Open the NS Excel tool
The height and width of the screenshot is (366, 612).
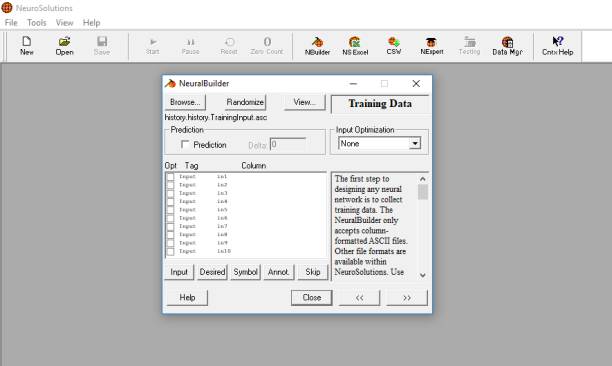coord(355,46)
